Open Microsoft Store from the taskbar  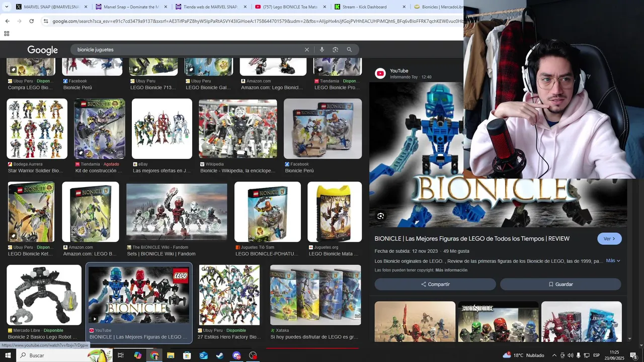187,355
